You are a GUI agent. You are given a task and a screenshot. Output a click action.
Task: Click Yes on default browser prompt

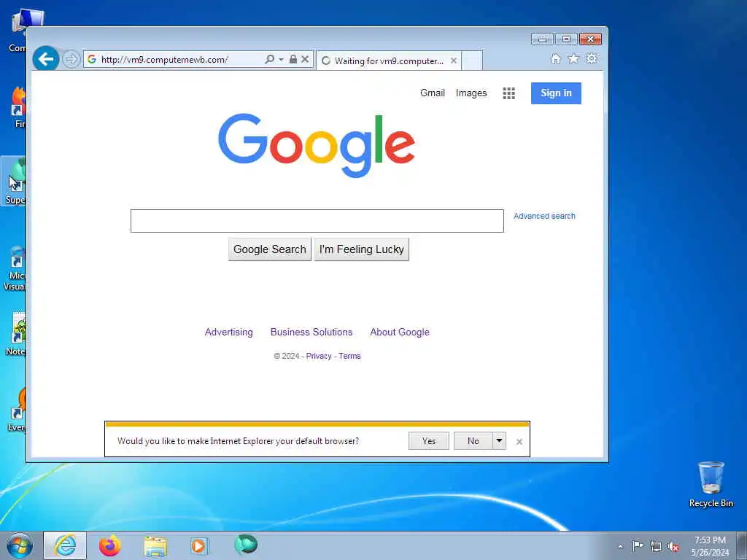coord(429,441)
